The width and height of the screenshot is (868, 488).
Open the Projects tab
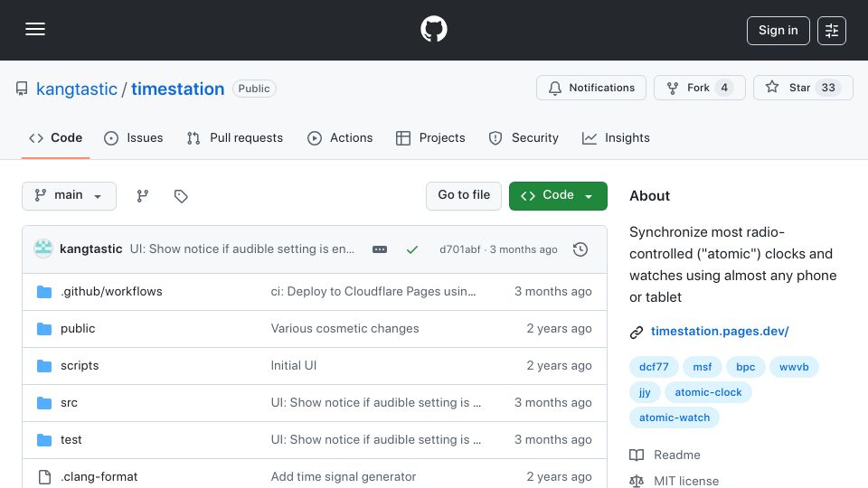pos(430,137)
